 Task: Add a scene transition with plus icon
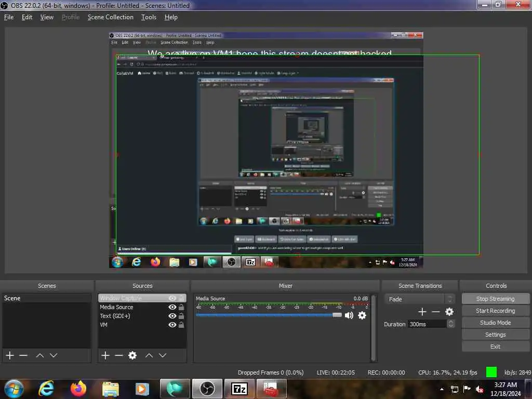[422, 312]
